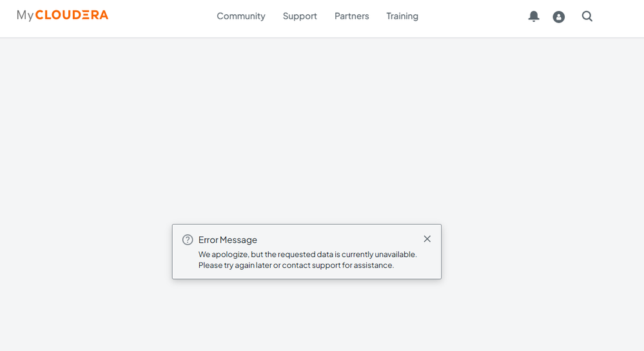Open the Community menu item
This screenshot has width=644, height=351.
pos(240,16)
